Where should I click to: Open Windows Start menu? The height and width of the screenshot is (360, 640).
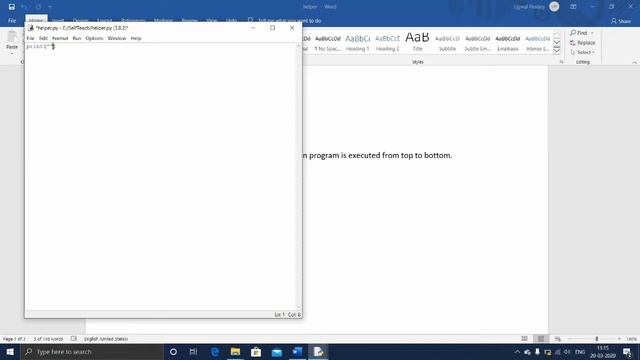[10, 351]
